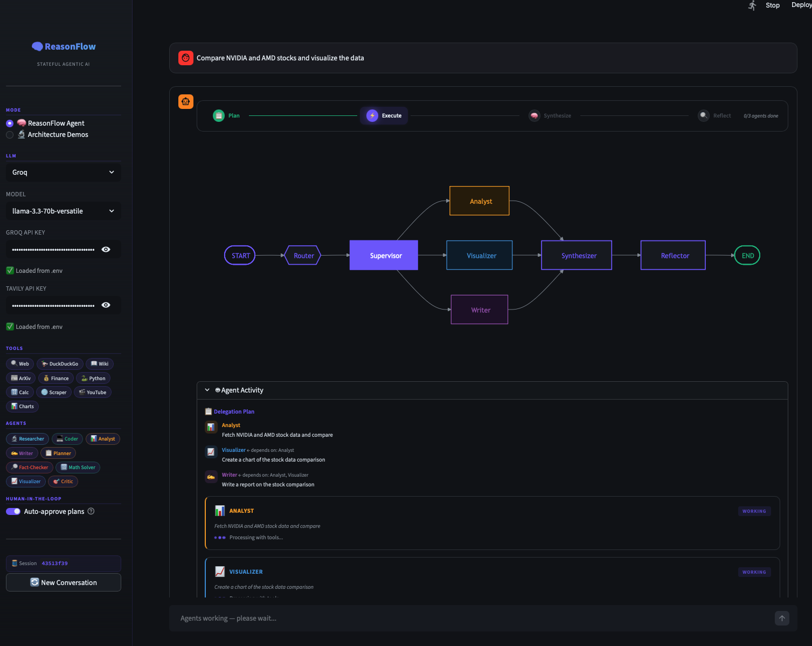Click the Auto-approve plans help icon
The image size is (812, 646).
(91, 511)
